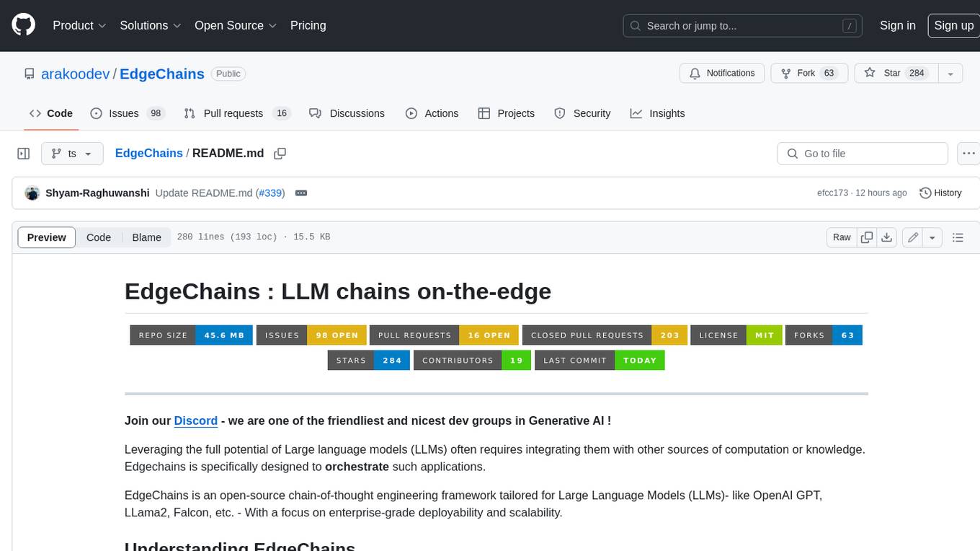
Task: Click the License MIT badge
Action: (736, 335)
